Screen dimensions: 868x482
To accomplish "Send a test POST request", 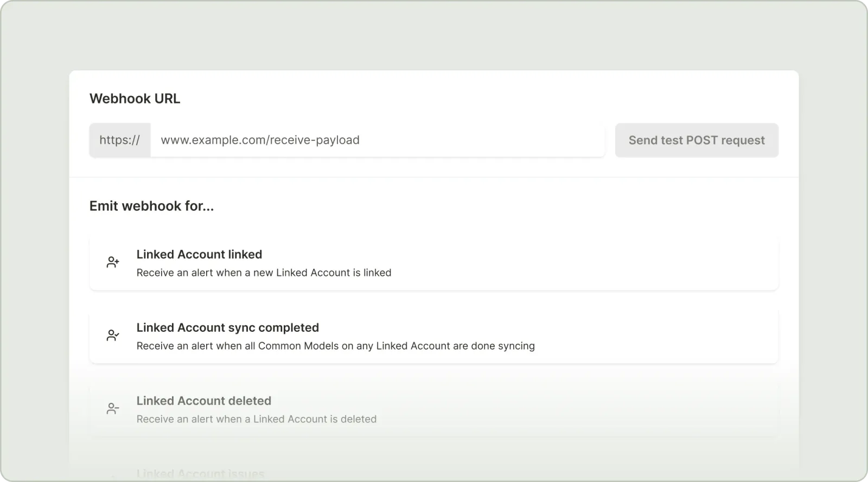I will tap(697, 140).
